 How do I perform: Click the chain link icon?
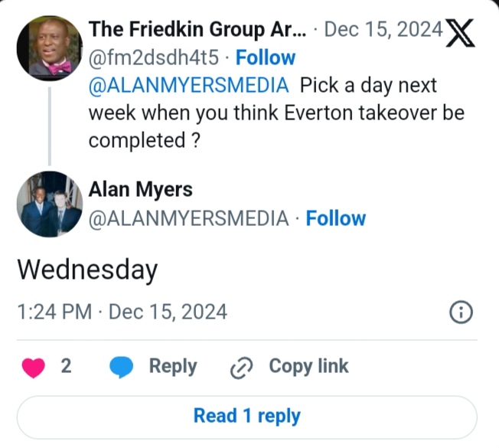[241, 368]
